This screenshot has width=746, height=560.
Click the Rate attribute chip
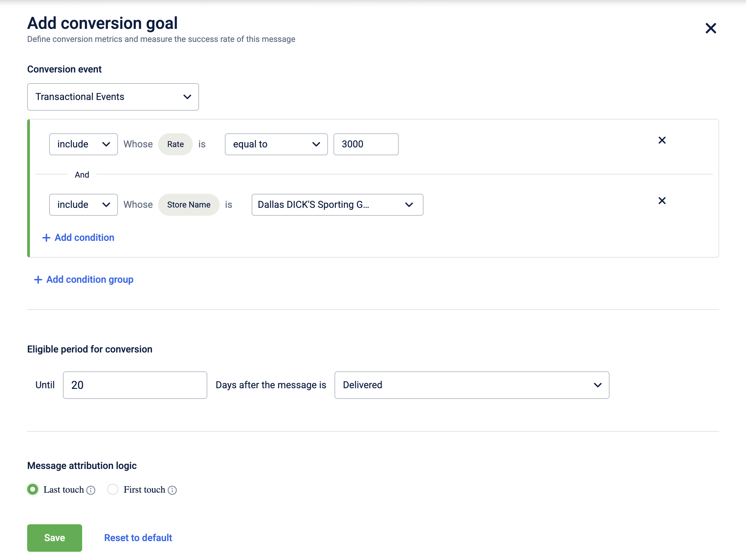click(x=175, y=144)
